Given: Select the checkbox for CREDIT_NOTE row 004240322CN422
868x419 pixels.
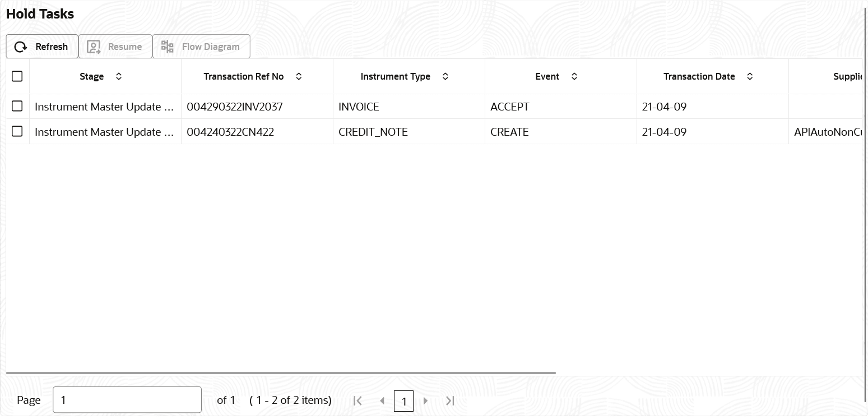Looking at the screenshot, I should (x=17, y=131).
